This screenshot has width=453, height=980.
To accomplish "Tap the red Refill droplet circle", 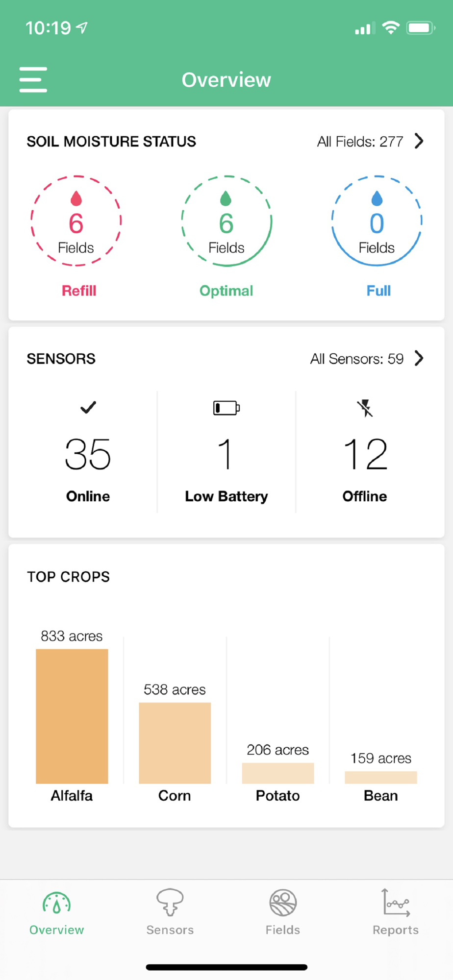I will coord(76,220).
